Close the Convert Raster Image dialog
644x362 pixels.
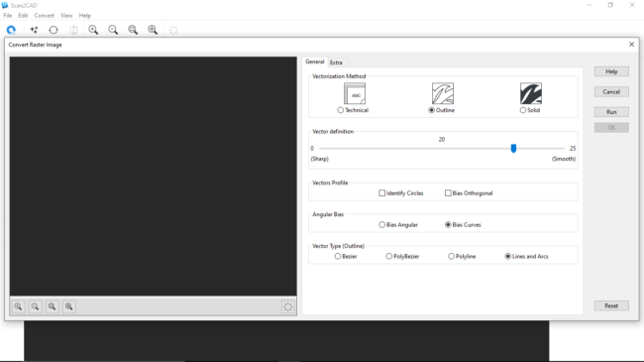click(631, 45)
